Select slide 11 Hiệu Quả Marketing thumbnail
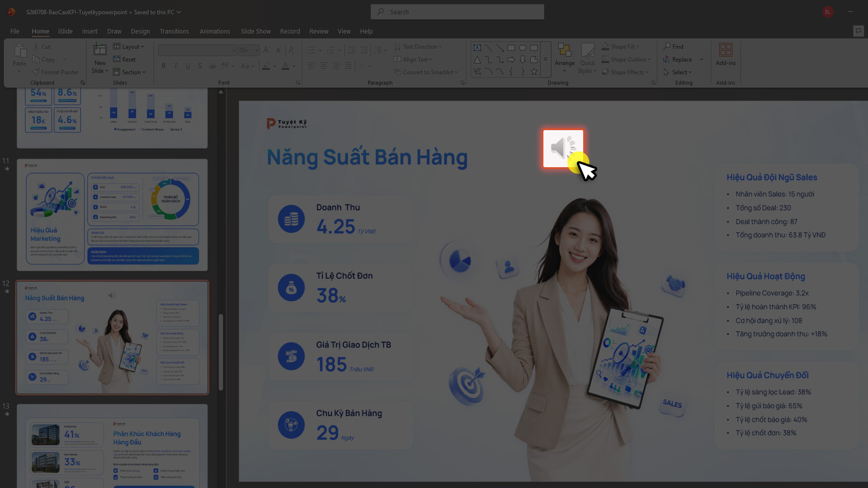Viewport: 868px width, 488px height. (x=112, y=215)
